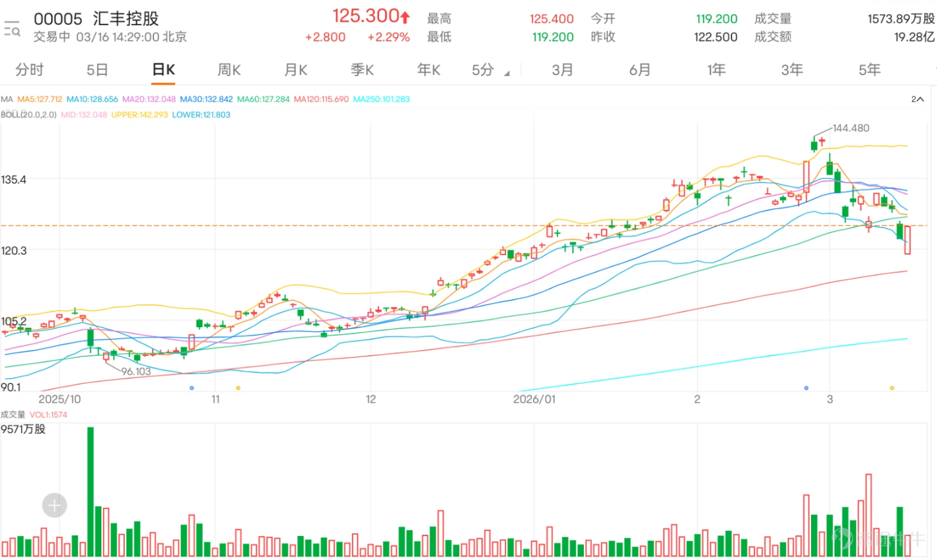Collapse the indicator panel with 2^ chevron
The image size is (937, 560).
[x=917, y=99]
